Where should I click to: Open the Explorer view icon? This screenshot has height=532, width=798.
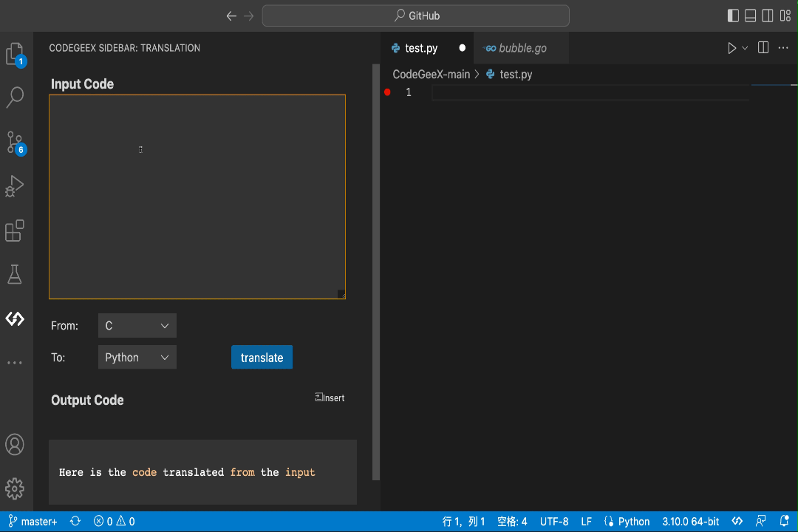coord(15,53)
